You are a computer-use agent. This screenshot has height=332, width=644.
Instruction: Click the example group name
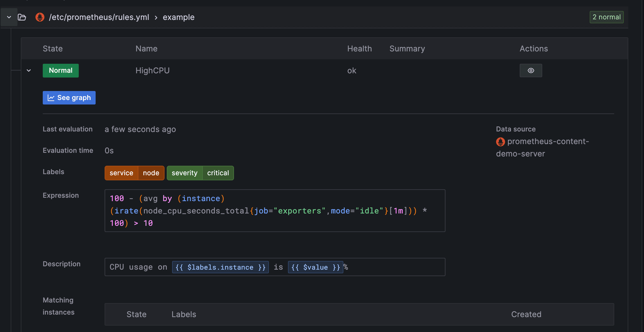point(179,17)
